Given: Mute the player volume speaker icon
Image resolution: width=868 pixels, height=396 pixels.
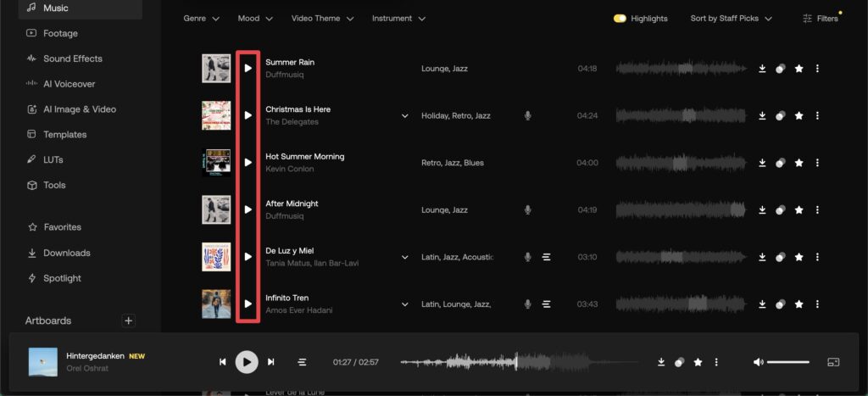Looking at the screenshot, I should point(758,362).
